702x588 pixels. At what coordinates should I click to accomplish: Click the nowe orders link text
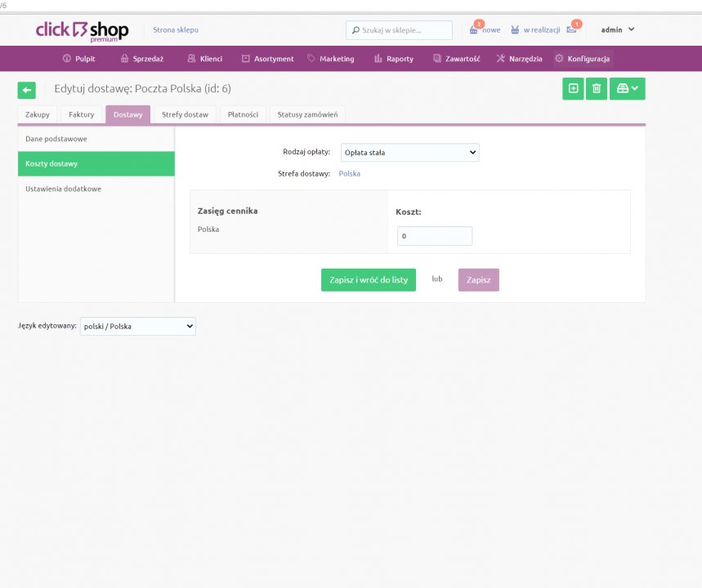click(491, 30)
